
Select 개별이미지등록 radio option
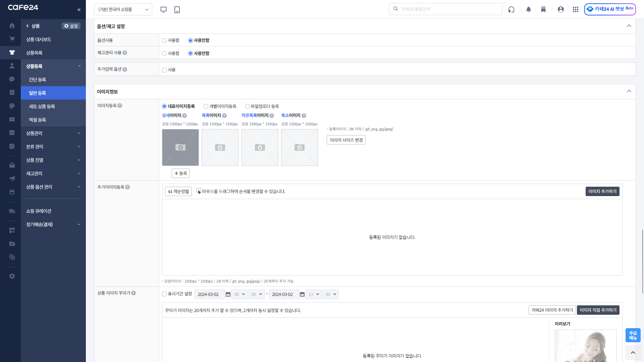pyautogui.click(x=206, y=106)
